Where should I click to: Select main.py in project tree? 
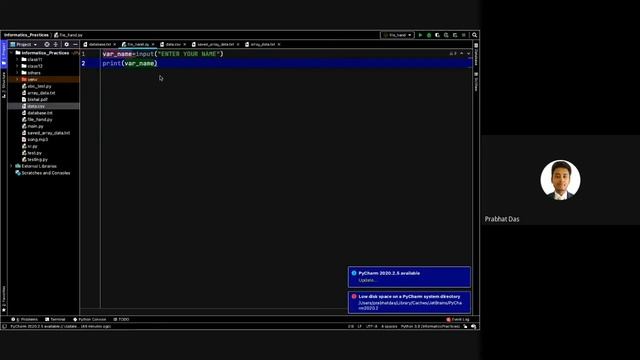click(35, 126)
